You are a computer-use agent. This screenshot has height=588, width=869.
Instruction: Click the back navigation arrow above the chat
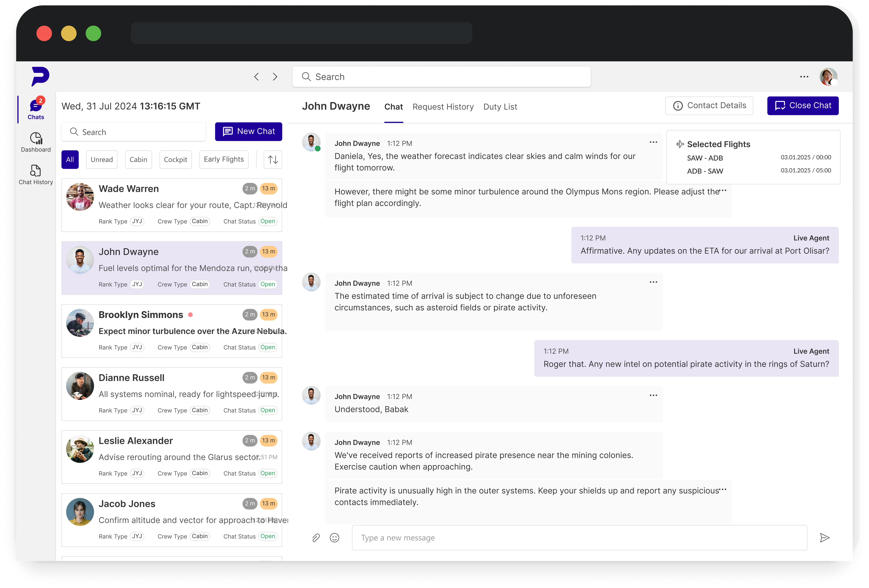click(x=257, y=76)
